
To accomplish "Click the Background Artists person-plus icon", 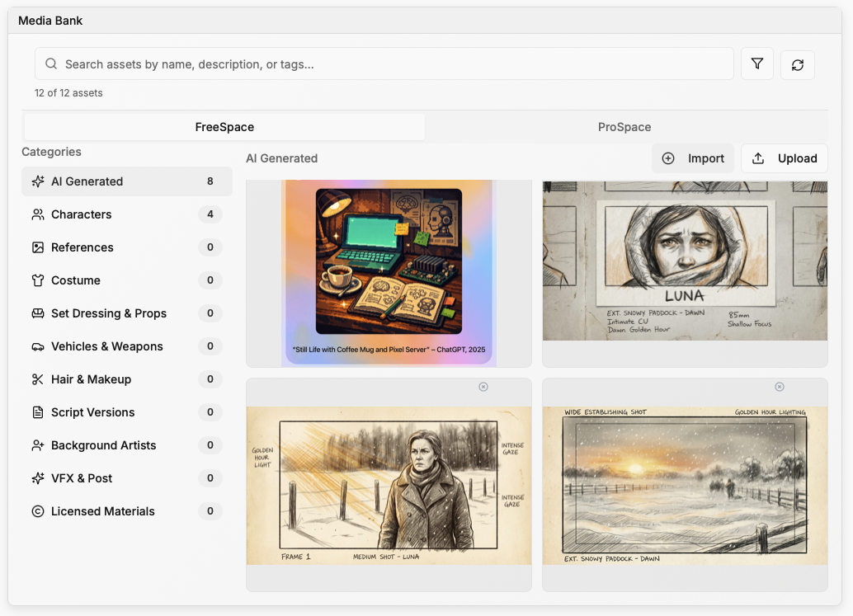I will (x=38, y=445).
